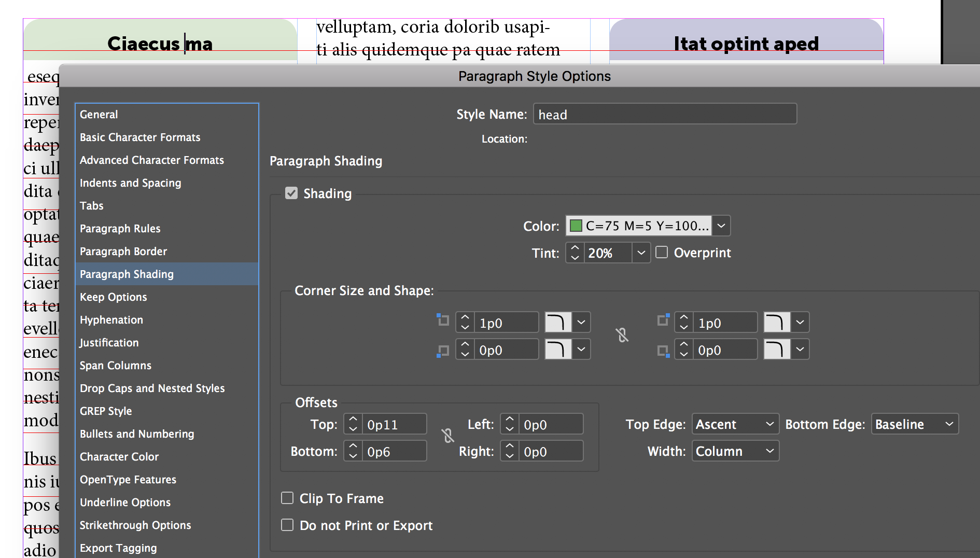Click the green color swatch in the Color field

coord(576,226)
